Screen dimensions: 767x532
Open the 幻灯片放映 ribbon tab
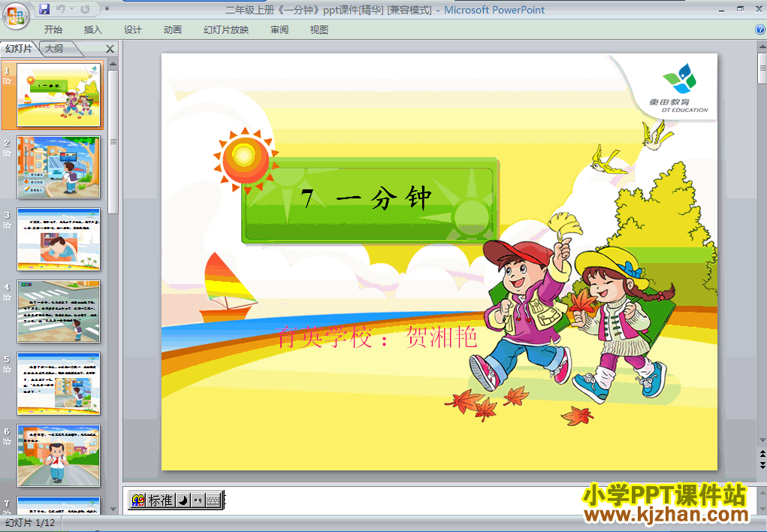(x=226, y=30)
